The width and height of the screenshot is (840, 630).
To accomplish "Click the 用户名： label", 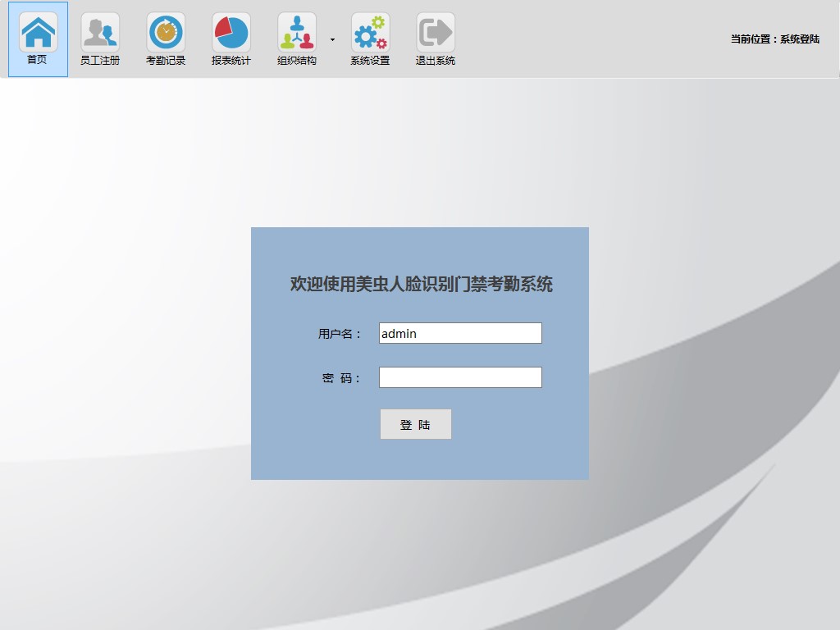I will click(340, 334).
